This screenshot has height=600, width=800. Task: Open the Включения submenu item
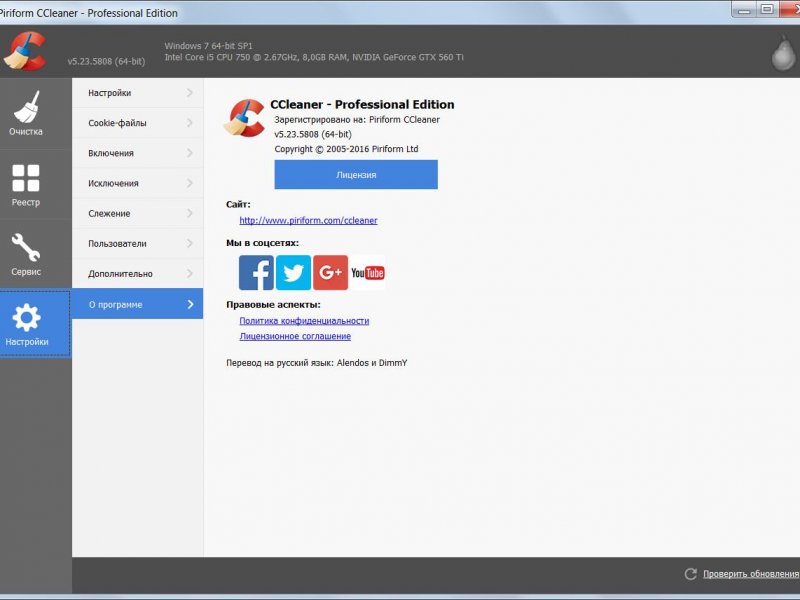coord(138,153)
